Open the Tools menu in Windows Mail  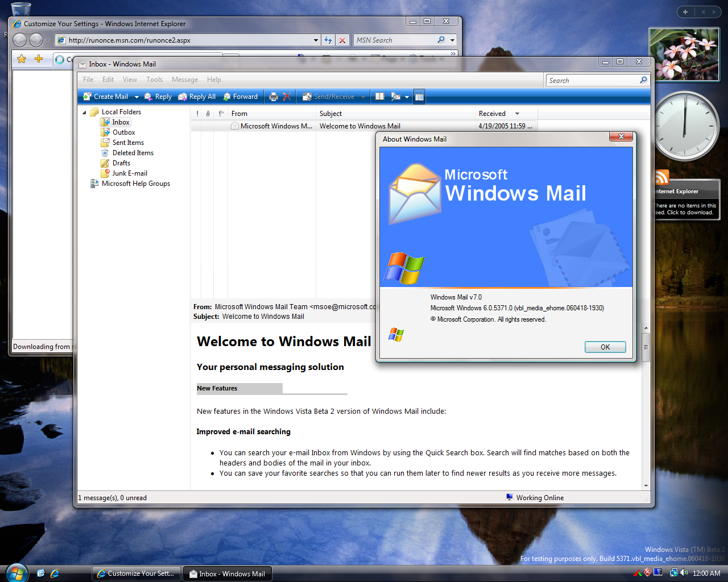coord(154,80)
